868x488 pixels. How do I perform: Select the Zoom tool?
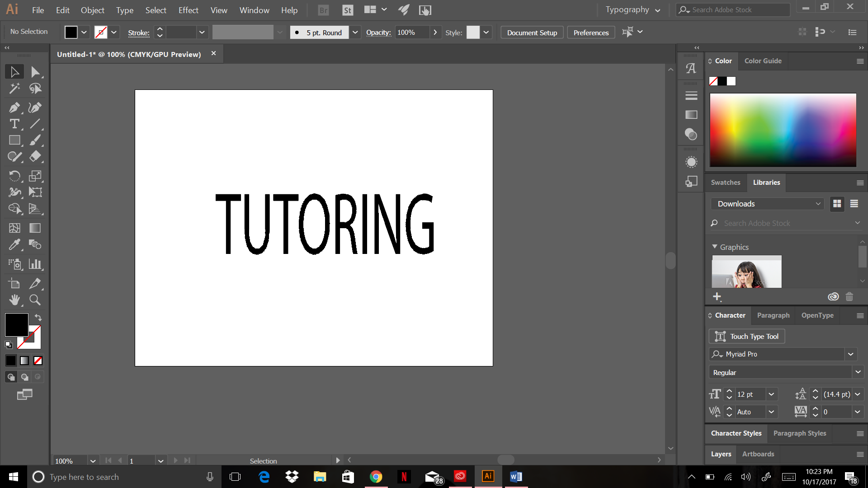click(x=35, y=300)
